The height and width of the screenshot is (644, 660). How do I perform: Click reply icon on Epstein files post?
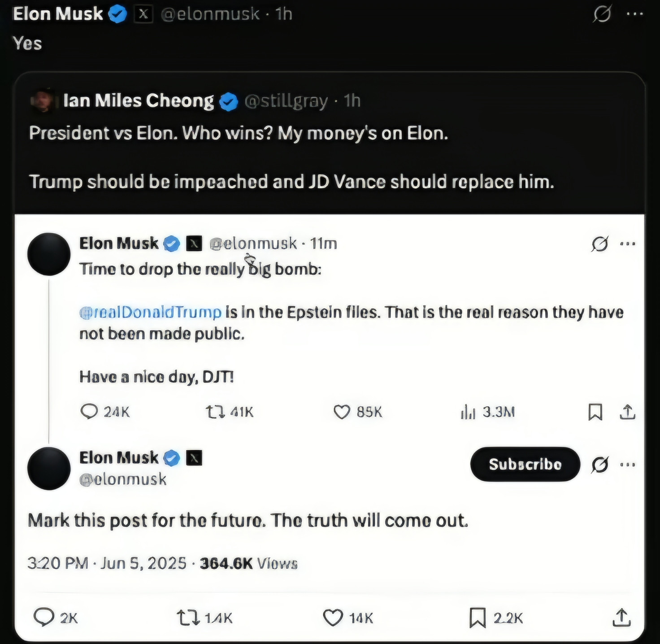coord(89,411)
